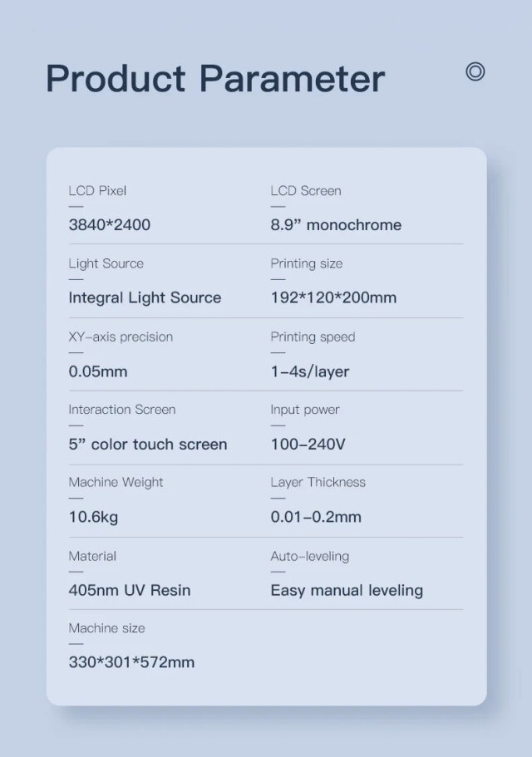The image size is (532, 757).
Task: Select Integral Light Source text
Action: (x=145, y=297)
